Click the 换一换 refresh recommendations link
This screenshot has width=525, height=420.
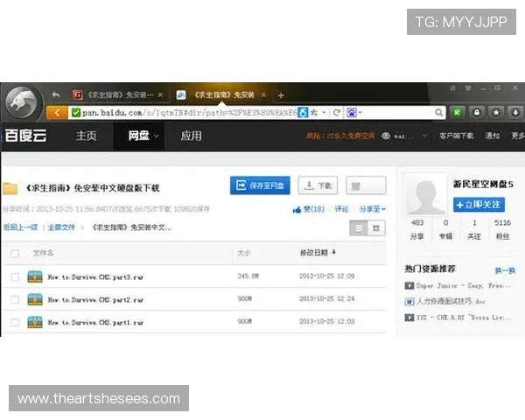pos(505,270)
